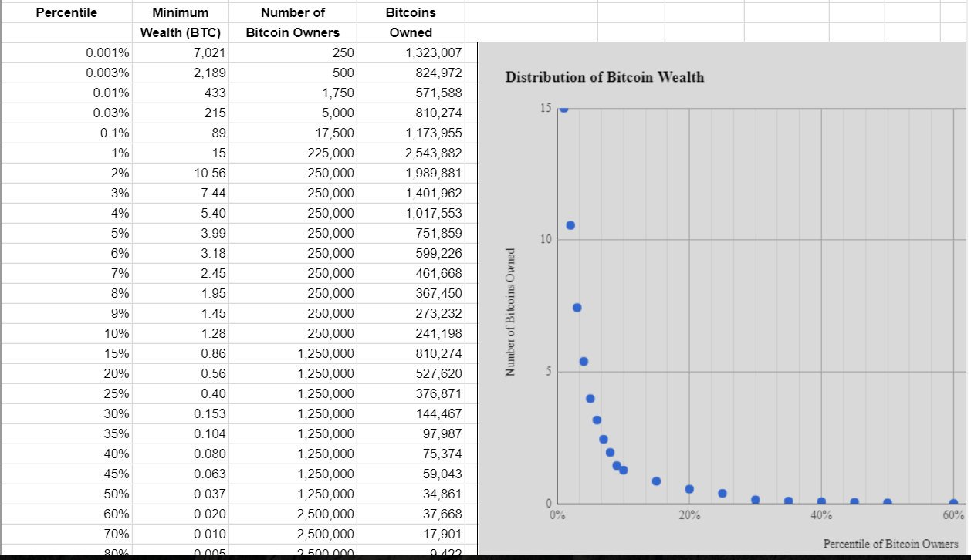Screen dimensions: 971x560
Task: Select the Percentile column header cell
Action: (66, 12)
